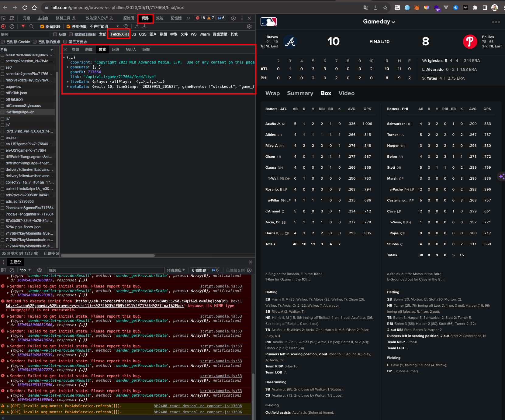Create a live expression using the eye icon
This screenshot has height=420, width=505.
pos(40,270)
